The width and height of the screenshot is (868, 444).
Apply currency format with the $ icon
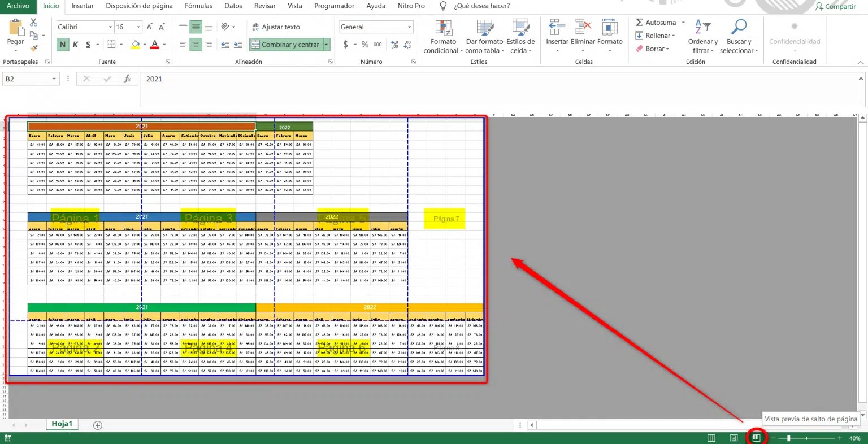tap(346, 44)
